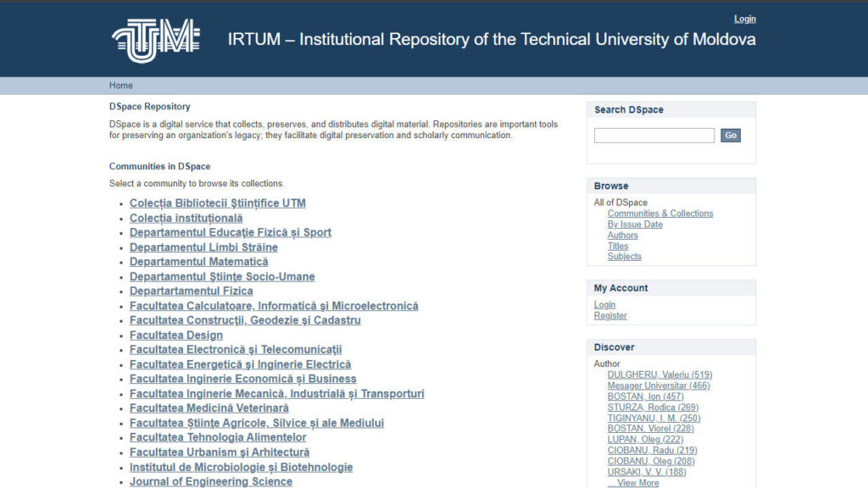Open Departamentul Științe Socio-Umane

click(222, 277)
